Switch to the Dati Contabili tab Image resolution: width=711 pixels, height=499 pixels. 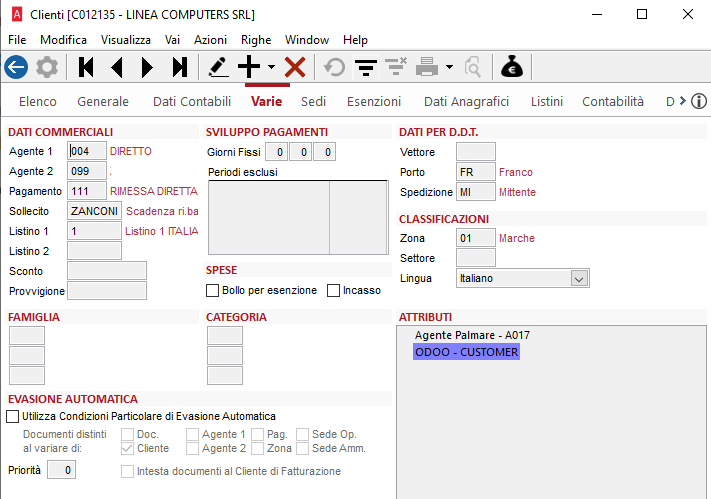click(191, 101)
